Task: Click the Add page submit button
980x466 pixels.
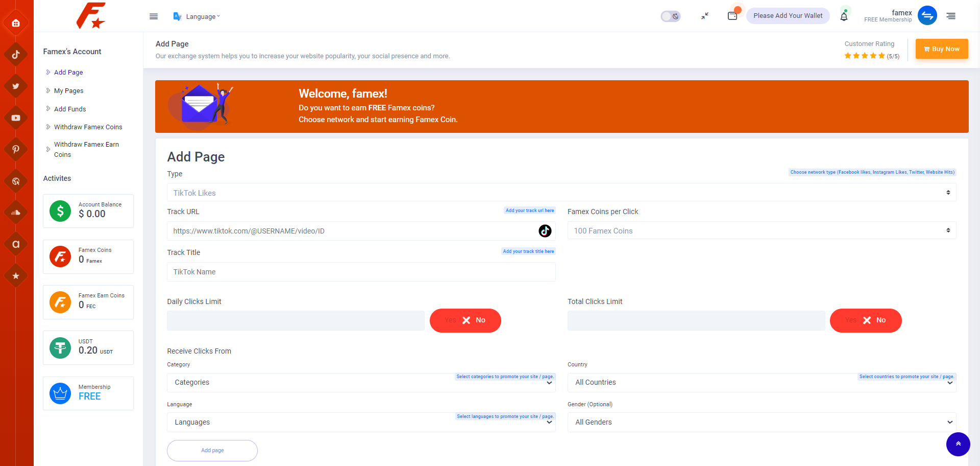Action: point(212,451)
